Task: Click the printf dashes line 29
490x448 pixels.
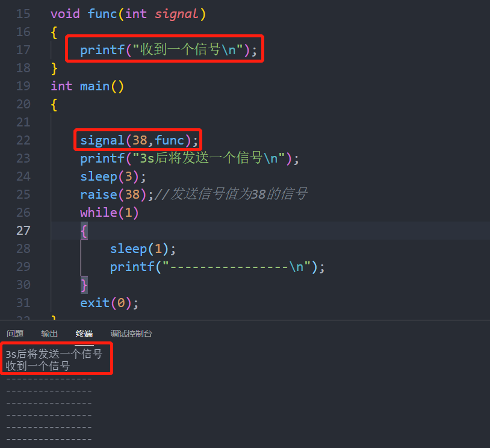Action: 217,267
